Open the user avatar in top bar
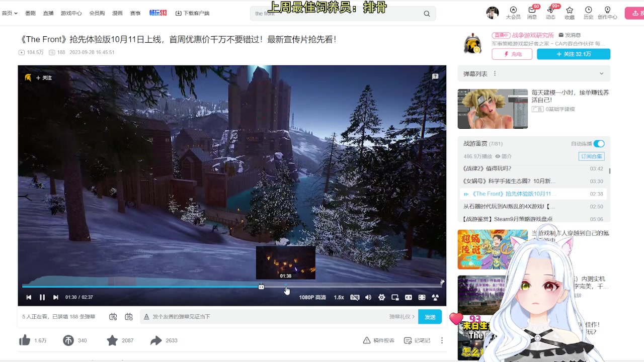Viewport: 644px width, 362px height. pos(493,13)
